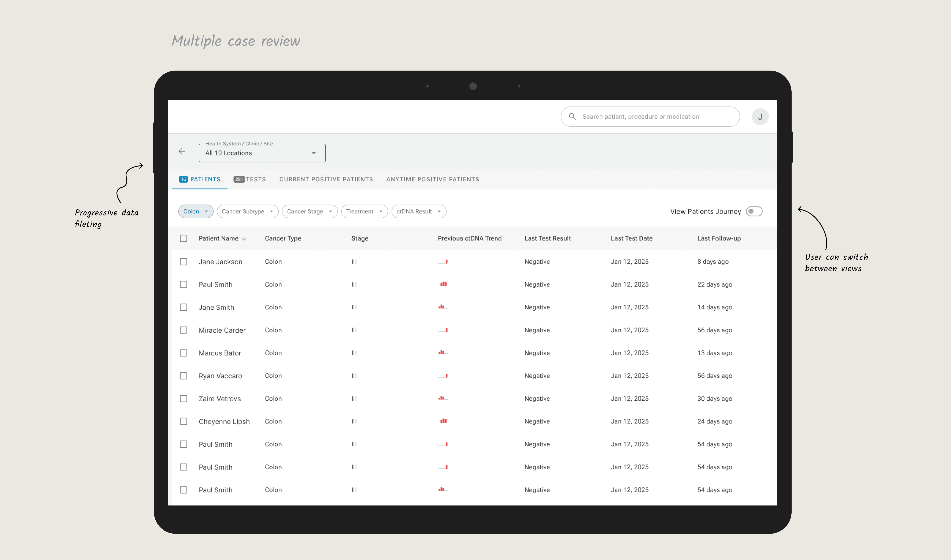Select the Miracle Carder row checkbox

click(x=184, y=330)
